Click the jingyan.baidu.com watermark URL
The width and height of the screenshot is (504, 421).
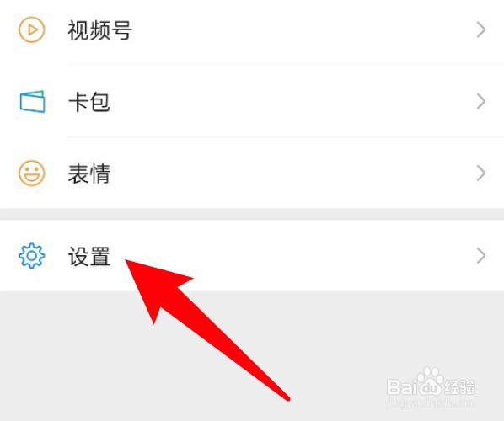432,402
